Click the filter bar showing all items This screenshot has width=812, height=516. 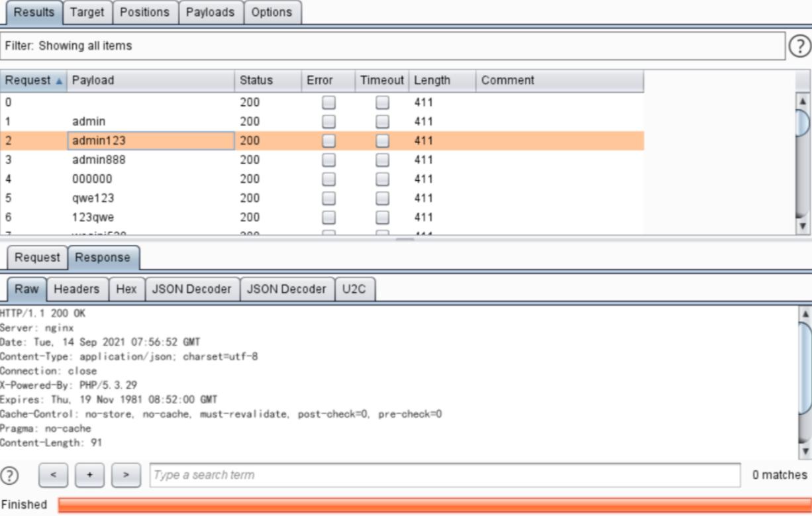pos(393,46)
